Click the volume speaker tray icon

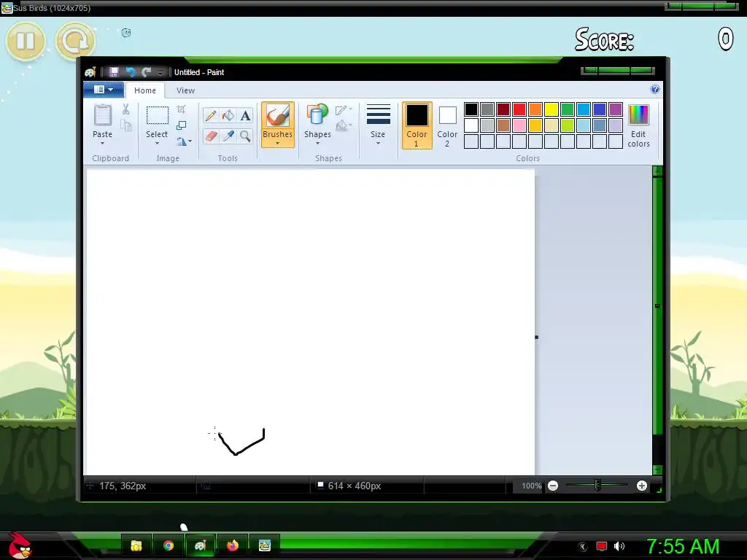point(619,546)
